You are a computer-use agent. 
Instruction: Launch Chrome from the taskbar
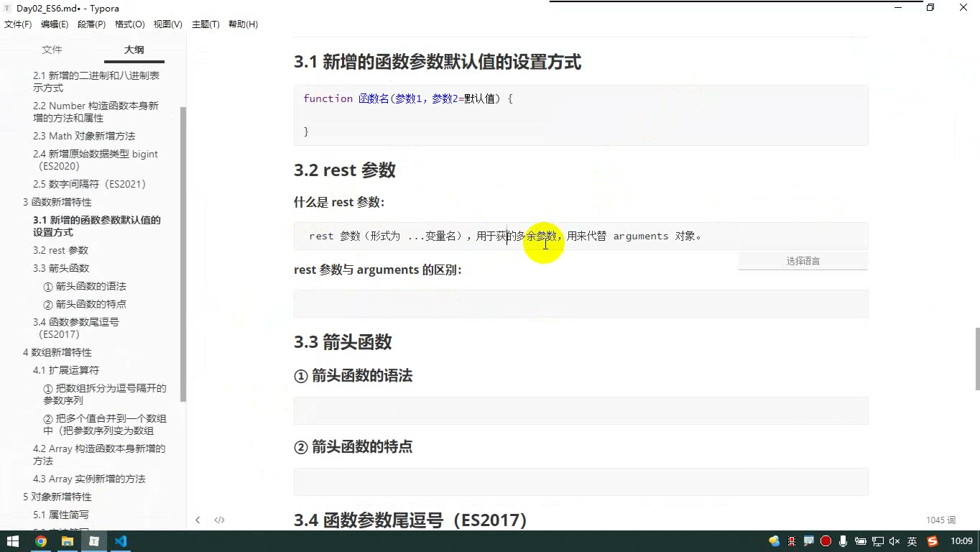[x=41, y=541]
